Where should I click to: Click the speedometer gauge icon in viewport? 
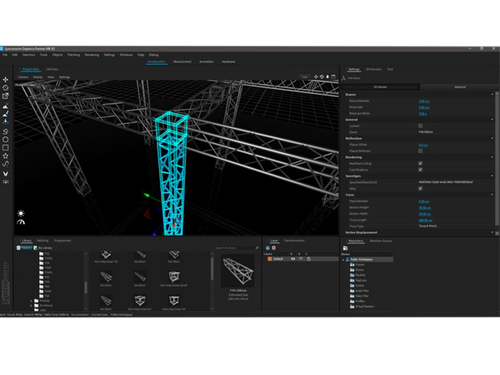coord(21,222)
